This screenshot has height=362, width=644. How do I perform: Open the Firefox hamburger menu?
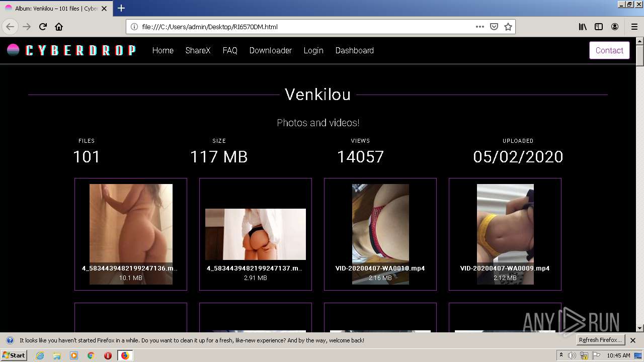click(x=634, y=27)
